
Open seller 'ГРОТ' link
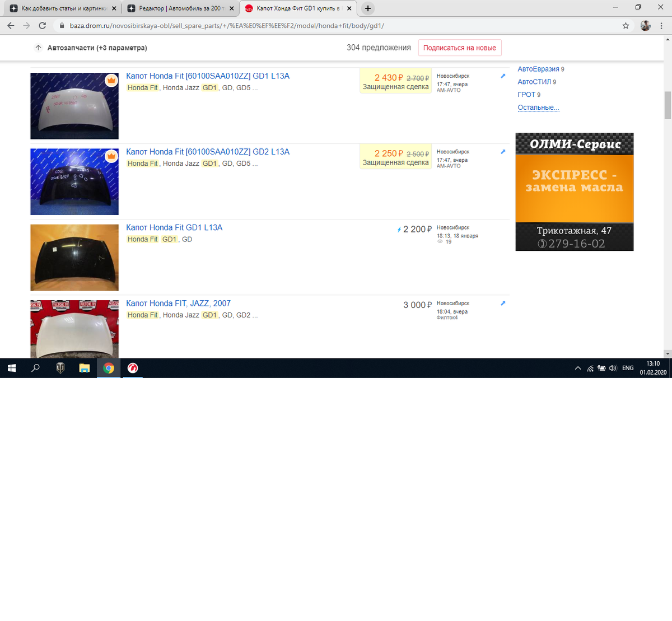coord(527,95)
